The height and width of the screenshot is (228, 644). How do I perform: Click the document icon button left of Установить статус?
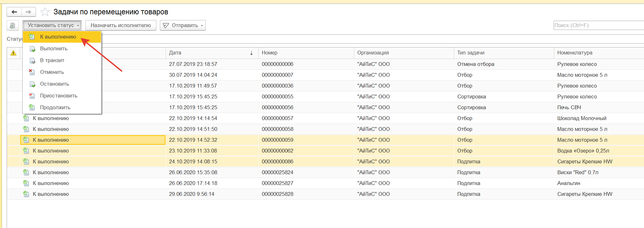(12, 25)
